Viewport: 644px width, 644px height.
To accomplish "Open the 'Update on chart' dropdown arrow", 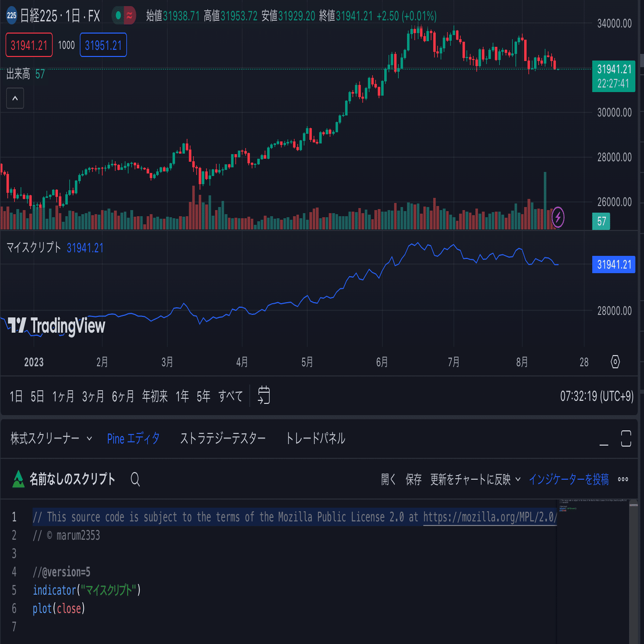I will pos(518,479).
